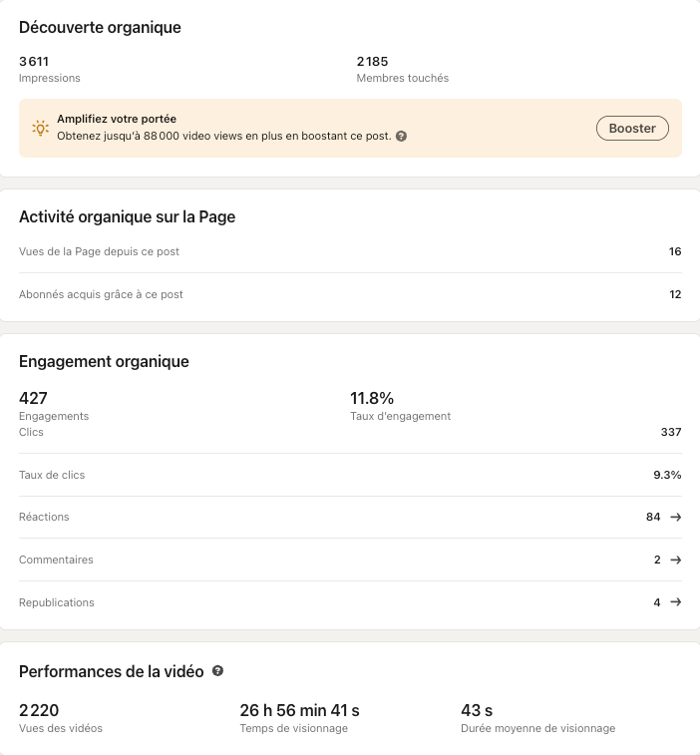Screen dimensions: 700x755
Task: Click the help icon after the boost message
Action: click(401, 136)
